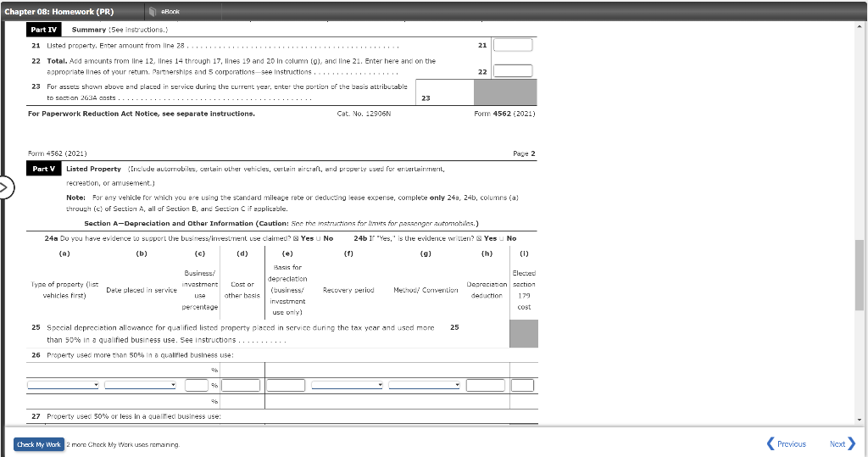This screenshot has height=457, width=868.
Task: Click the Elected section 179 cost field
Action: (522, 385)
